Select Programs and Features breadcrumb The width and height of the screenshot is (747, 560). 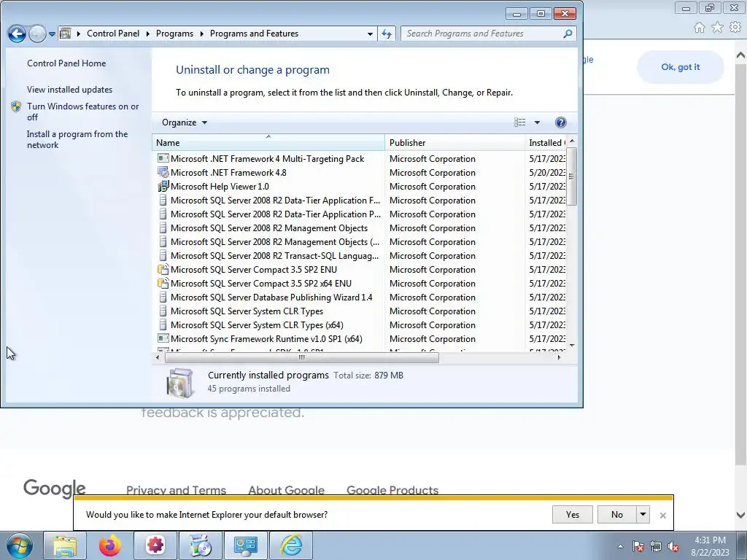pyautogui.click(x=254, y=34)
